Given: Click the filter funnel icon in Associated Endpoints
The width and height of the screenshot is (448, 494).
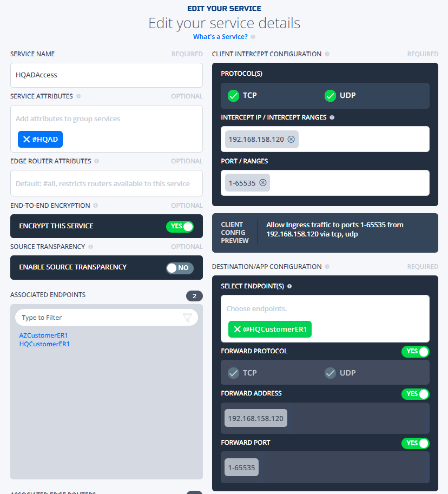Looking at the screenshot, I should pos(187,317).
